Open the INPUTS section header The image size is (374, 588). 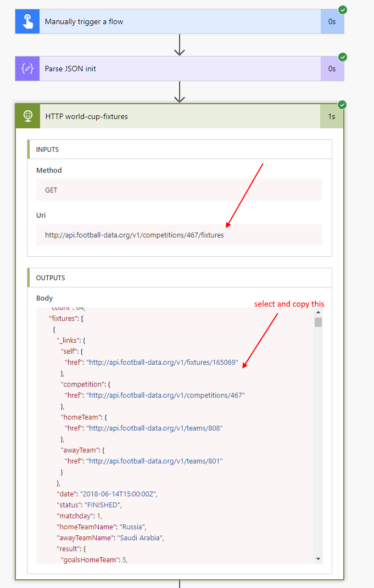point(48,150)
